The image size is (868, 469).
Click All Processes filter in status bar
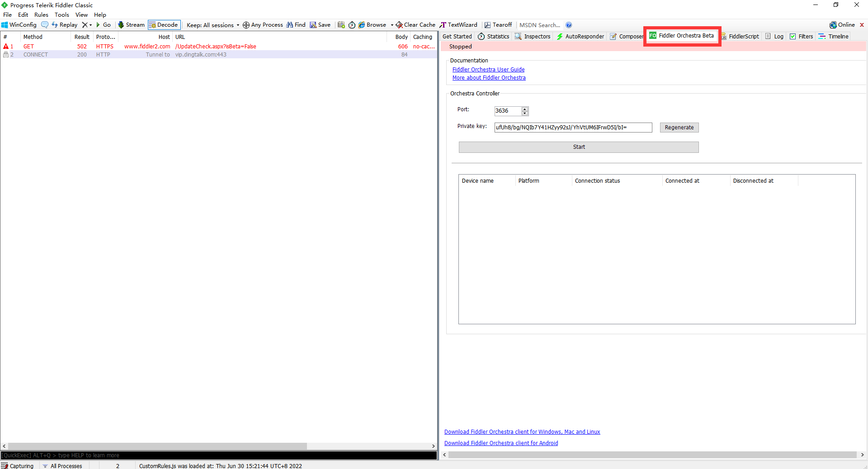point(63,466)
